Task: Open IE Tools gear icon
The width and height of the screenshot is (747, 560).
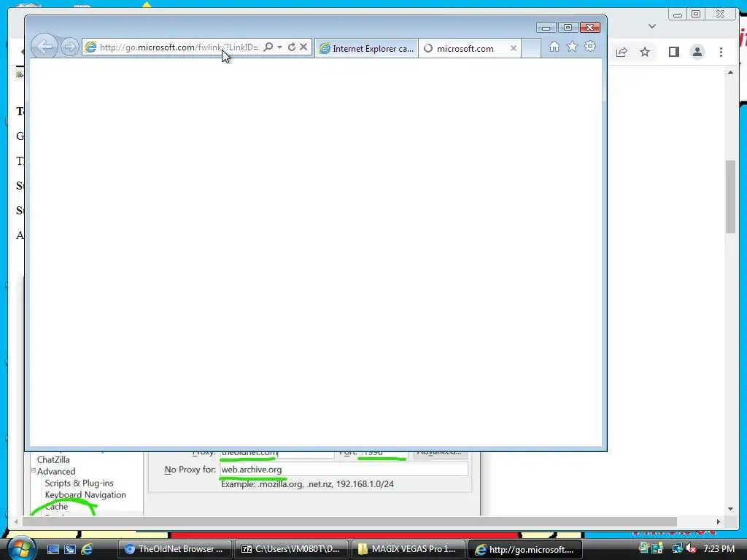Action: coord(590,47)
